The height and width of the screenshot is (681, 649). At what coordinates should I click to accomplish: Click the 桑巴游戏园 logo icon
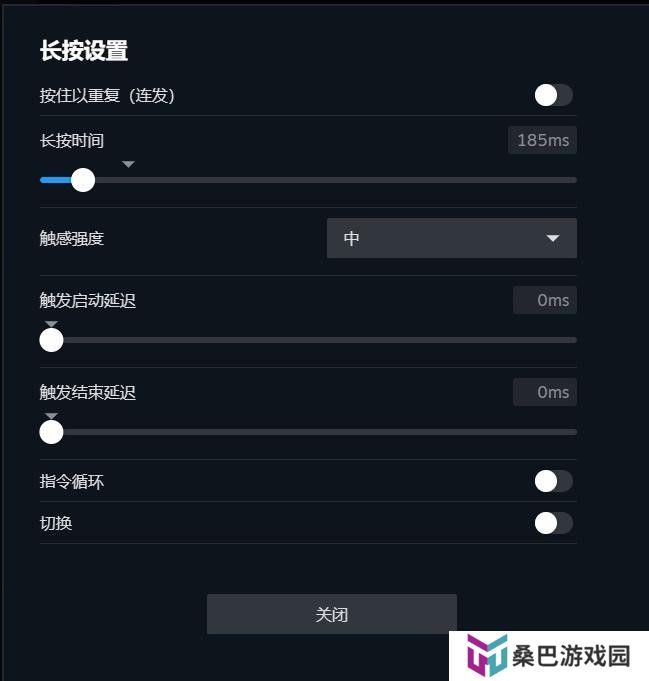487,655
